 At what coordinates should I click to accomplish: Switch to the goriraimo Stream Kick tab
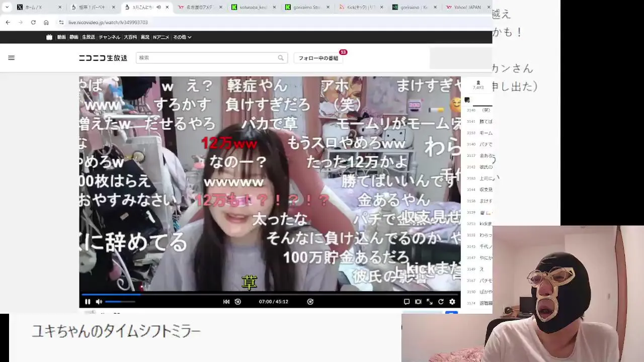pos(306,7)
